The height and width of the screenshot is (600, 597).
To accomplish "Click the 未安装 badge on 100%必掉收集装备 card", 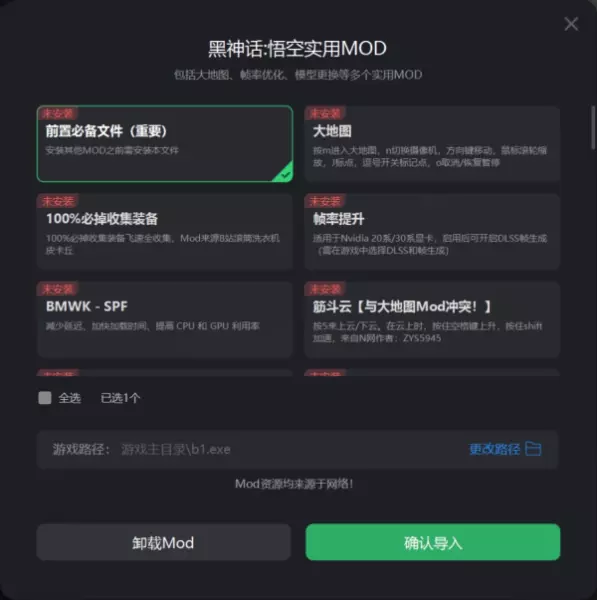I will pyautogui.click(x=58, y=201).
